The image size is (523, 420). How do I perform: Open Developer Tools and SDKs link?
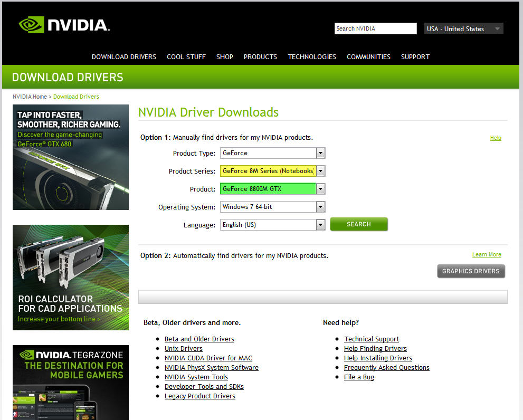point(204,387)
